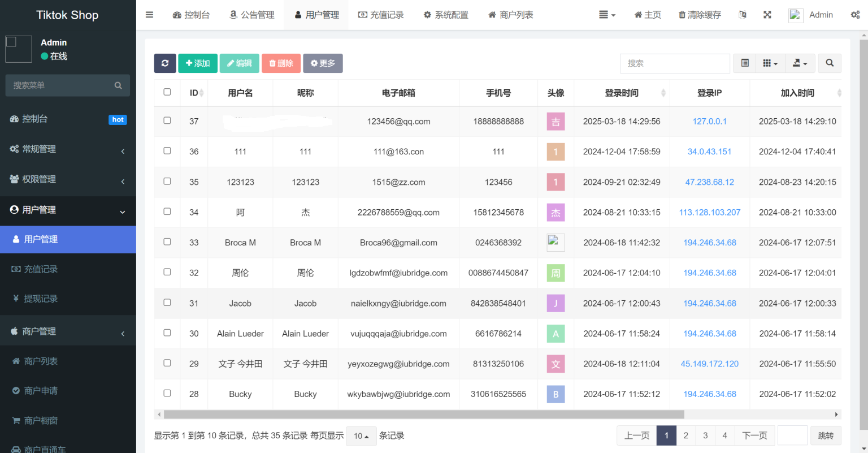Switch to the 充值记录 top tab
The image size is (868, 453).
pyautogui.click(x=381, y=15)
